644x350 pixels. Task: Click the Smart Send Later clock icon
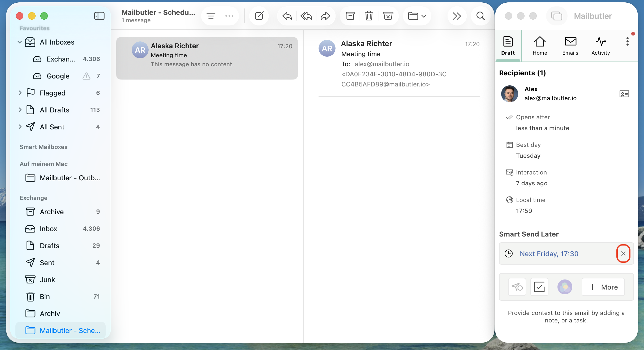(x=509, y=253)
